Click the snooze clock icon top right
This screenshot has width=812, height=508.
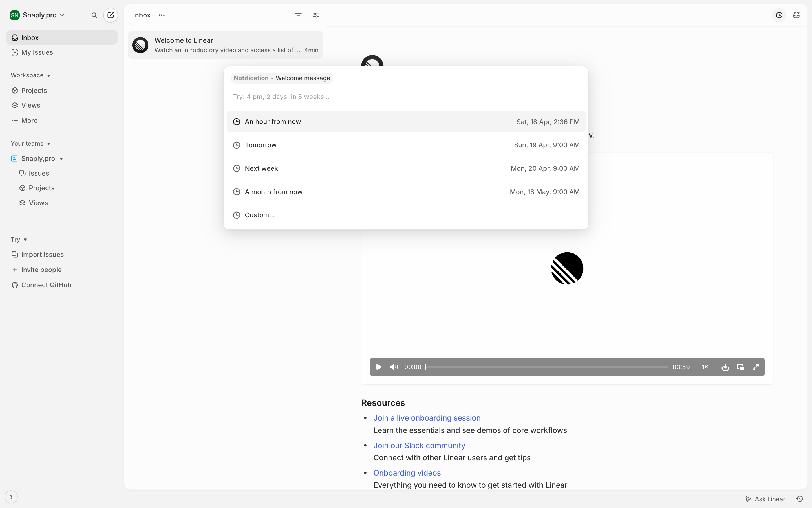[779, 15]
